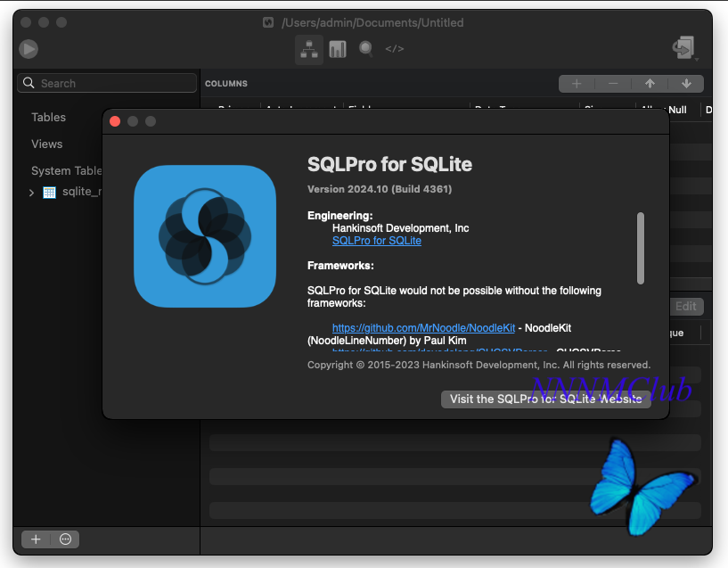Open the table structure view icon
The height and width of the screenshot is (568, 728).
pyautogui.click(x=309, y=49)
